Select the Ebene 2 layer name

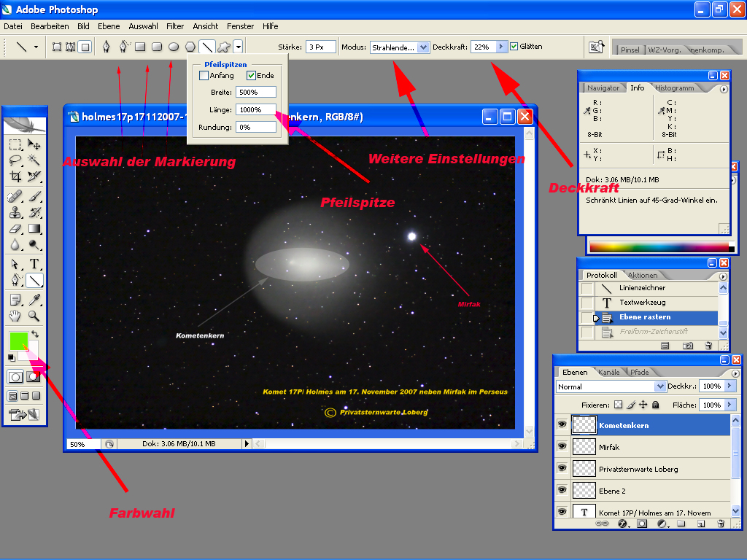tap(612, 491)
